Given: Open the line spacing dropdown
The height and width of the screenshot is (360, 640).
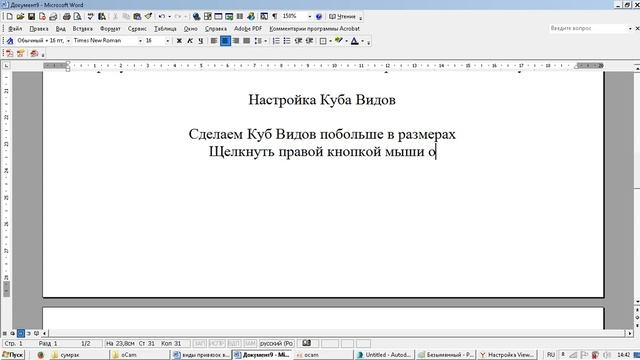Looking at the screenshot, I should 265,41.
